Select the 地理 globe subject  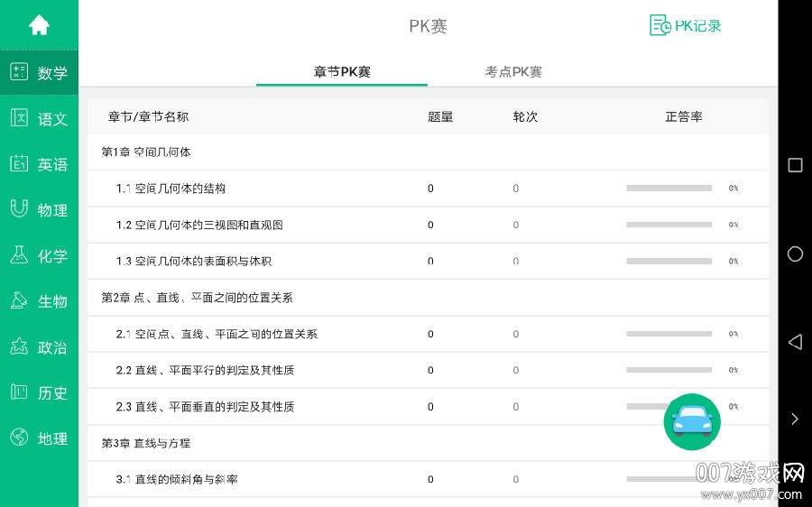tap(19, 438)
